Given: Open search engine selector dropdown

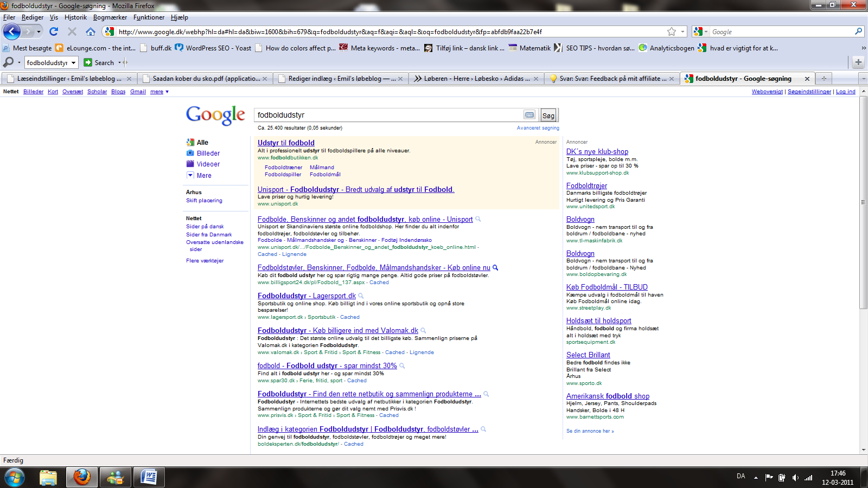Looking at the screenshot, I should click(705, 31).
